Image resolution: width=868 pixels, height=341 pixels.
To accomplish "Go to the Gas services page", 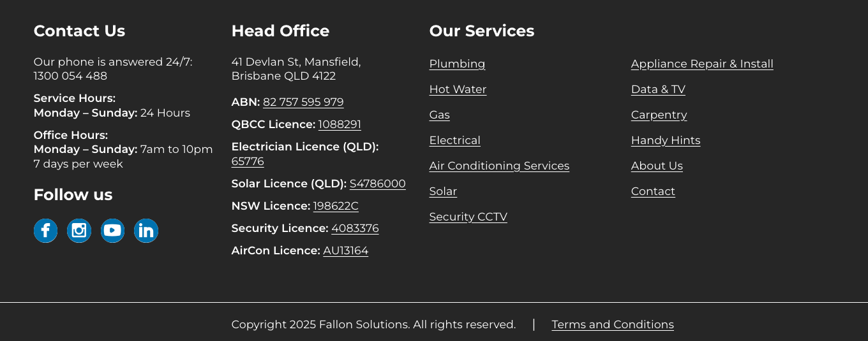I will click(x=439, y=115).
